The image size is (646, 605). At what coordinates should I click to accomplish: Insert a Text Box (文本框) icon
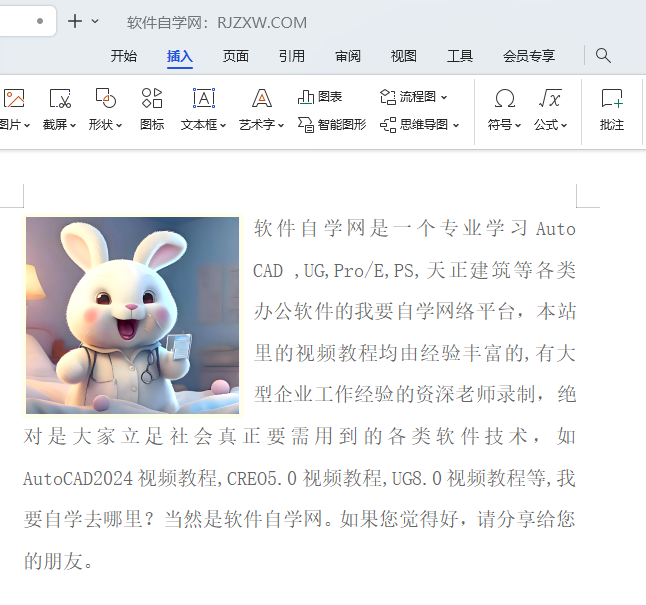[x=204, y=98]
